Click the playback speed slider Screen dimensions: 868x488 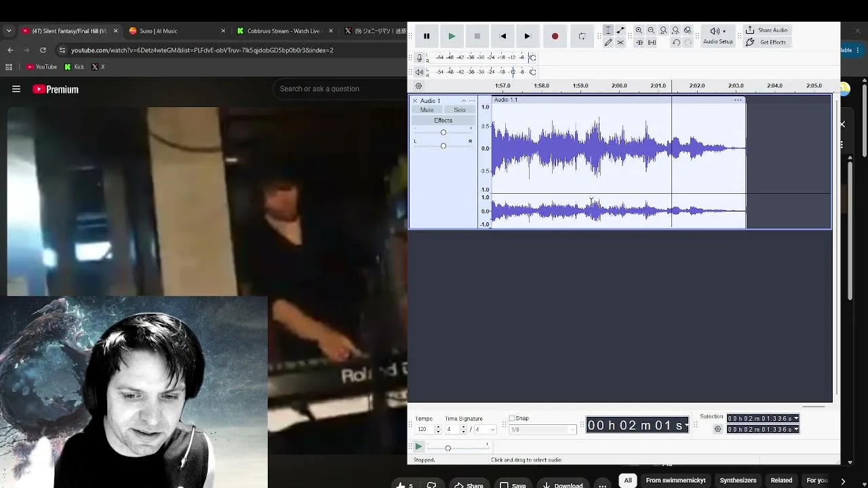457,447
